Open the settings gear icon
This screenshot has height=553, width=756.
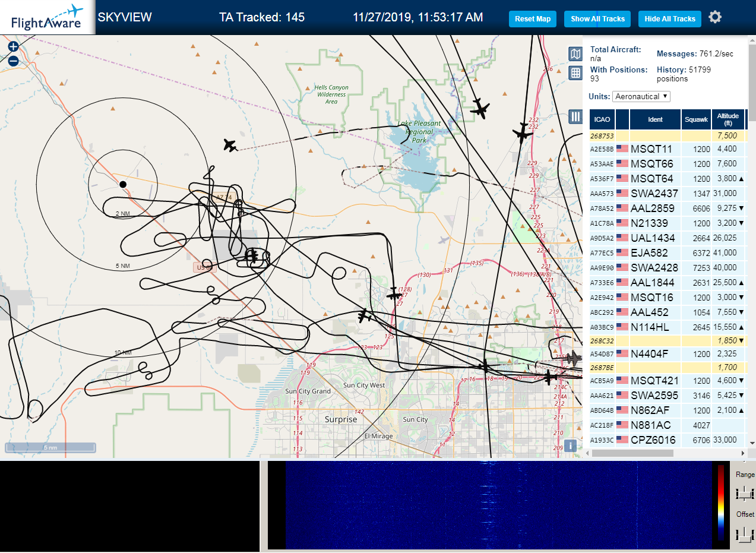pyautogui.click(x=715, y=17)
